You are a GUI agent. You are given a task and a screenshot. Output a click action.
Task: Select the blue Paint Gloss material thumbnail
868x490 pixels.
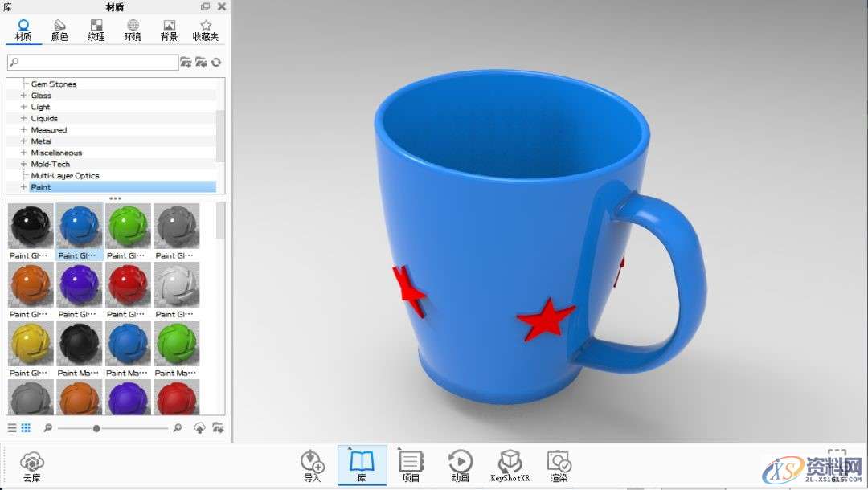click(x=79, y=226)
